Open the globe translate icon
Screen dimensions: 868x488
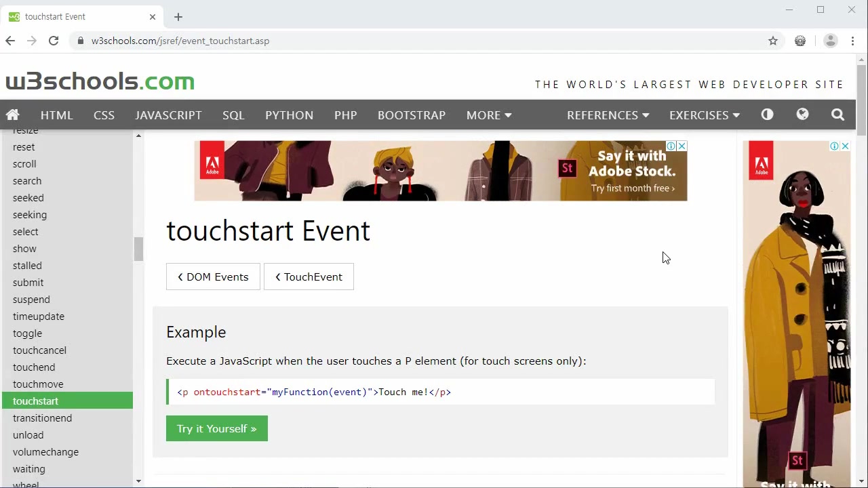802,115
